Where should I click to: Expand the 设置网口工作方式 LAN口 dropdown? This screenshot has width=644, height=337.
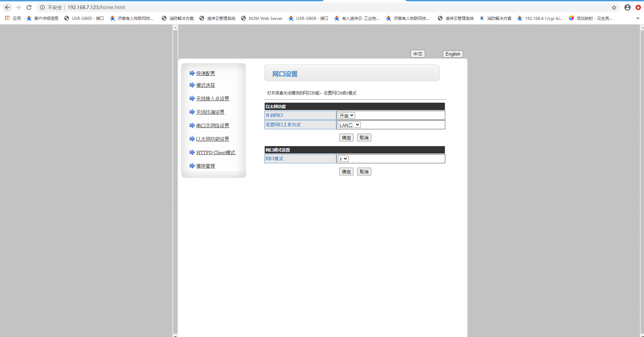(x=349, y=125)
